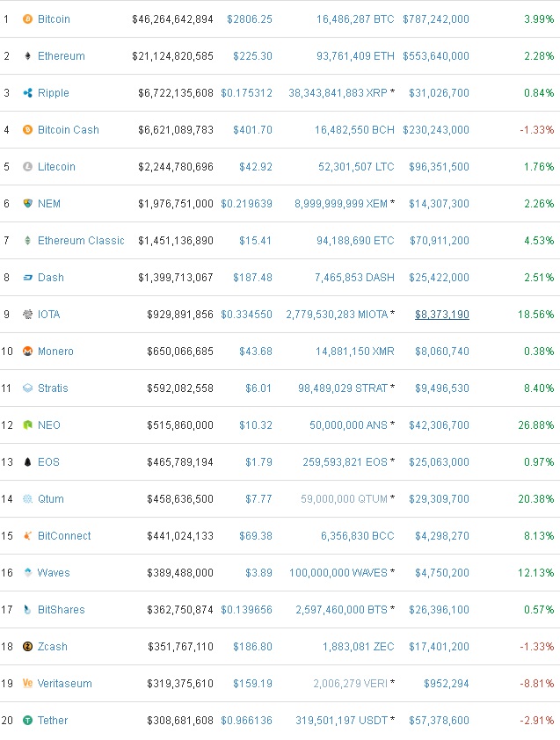
Task: Click Monero supply 14,881,150 XMR
Action: click(x=354, y=352)
